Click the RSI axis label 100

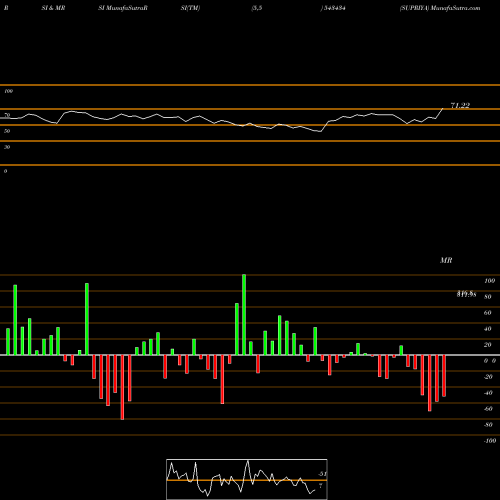pyautogui.click(x=9, y=91)
